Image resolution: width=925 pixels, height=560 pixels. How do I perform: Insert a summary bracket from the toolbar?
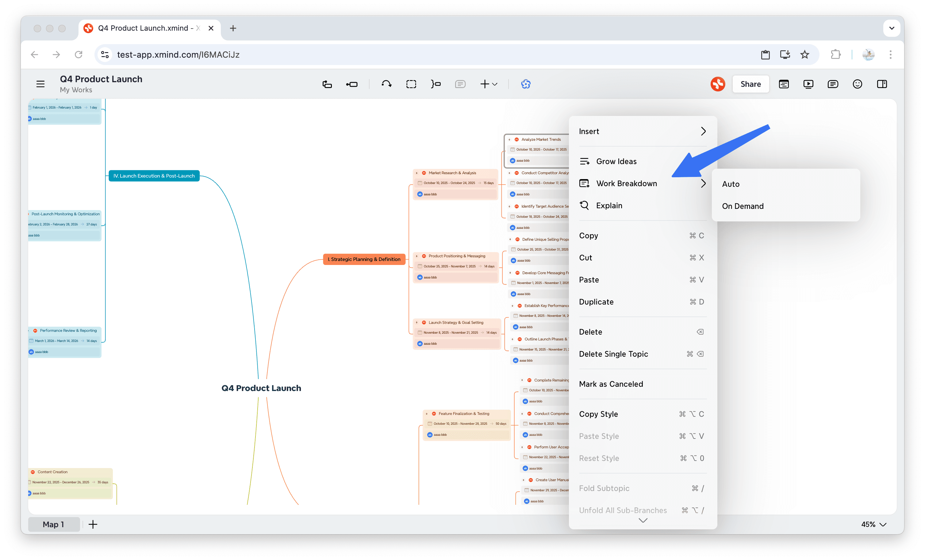[x=436, y=84]
